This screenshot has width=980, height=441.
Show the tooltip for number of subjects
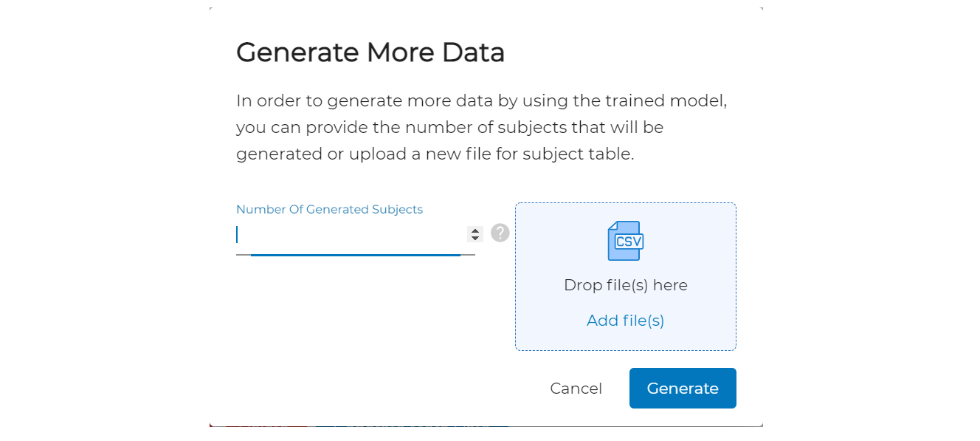(500, 233)
